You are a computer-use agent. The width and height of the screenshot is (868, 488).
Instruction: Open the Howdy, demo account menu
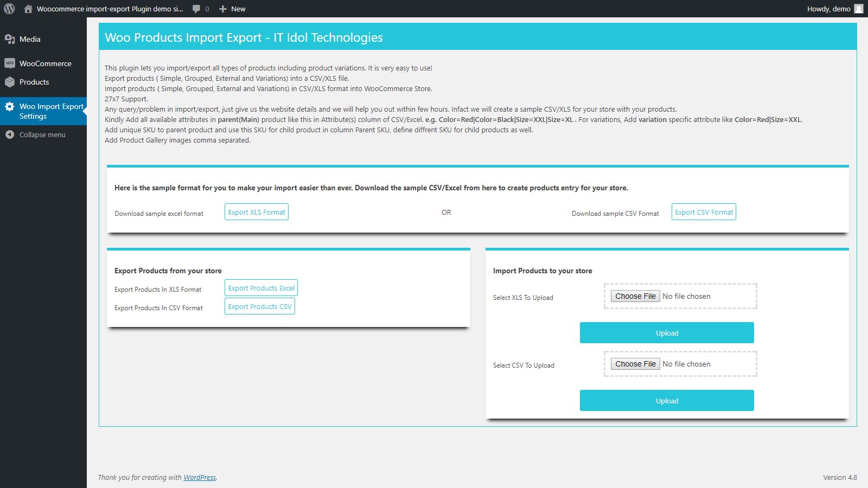pyautogui.click(x=835, y=9)
